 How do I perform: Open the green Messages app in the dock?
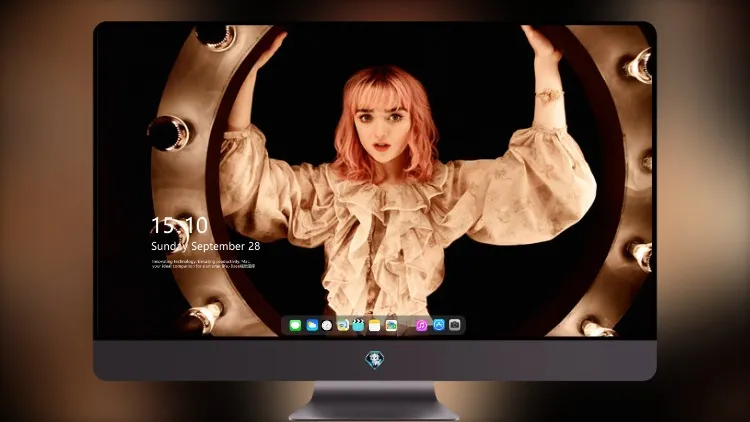click(295, 325)
